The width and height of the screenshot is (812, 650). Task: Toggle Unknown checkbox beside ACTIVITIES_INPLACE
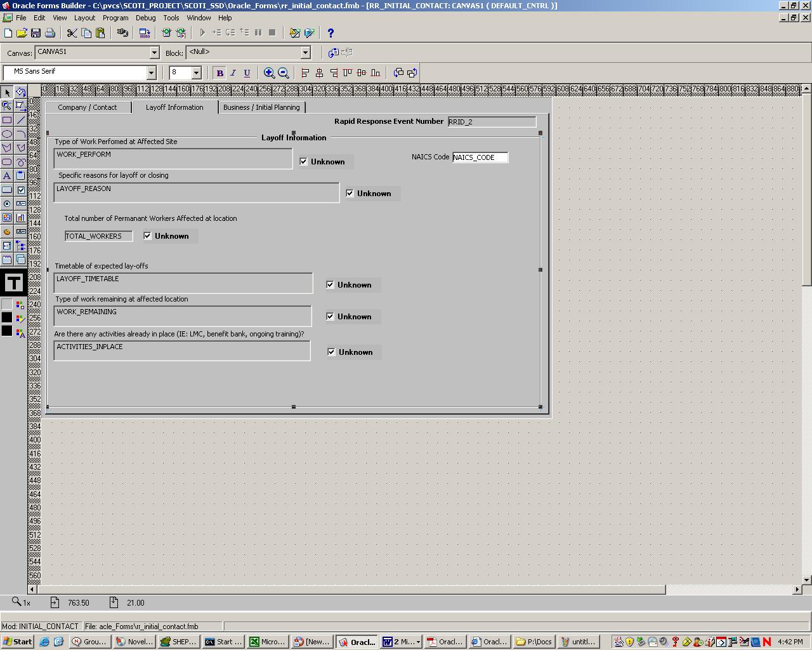[x=331, y=352]
